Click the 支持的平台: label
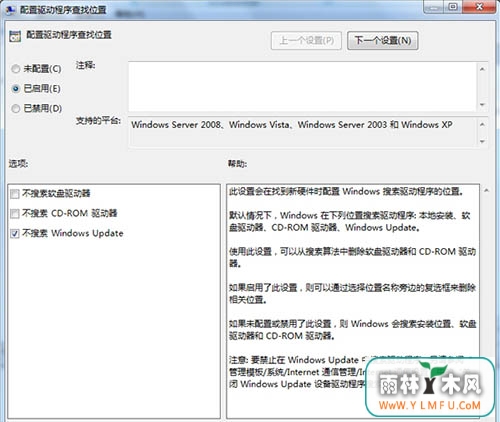 click(x=98, y=121)
